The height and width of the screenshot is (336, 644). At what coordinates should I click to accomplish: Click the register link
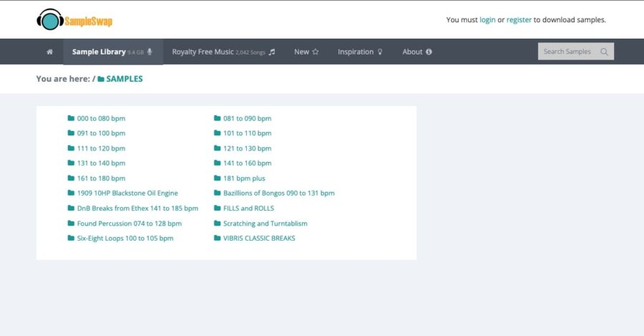pos(519,20)
